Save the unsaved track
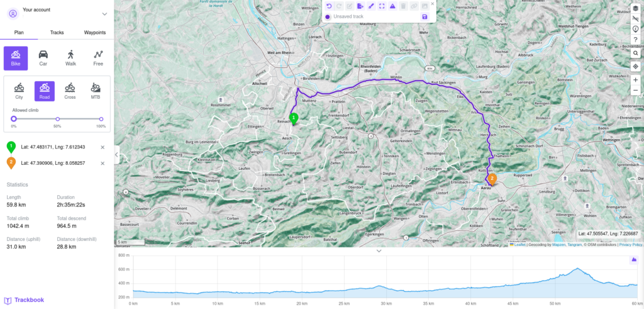 pos(425,17)
